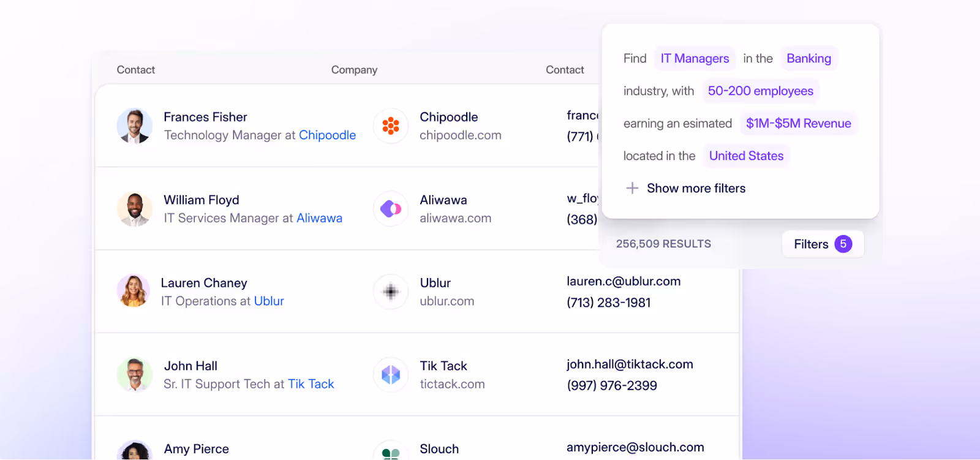Screen dimensions: 980x460
Task: Open the Ublur link in Lauren Chaney's title
Action: tap(269, 301)
